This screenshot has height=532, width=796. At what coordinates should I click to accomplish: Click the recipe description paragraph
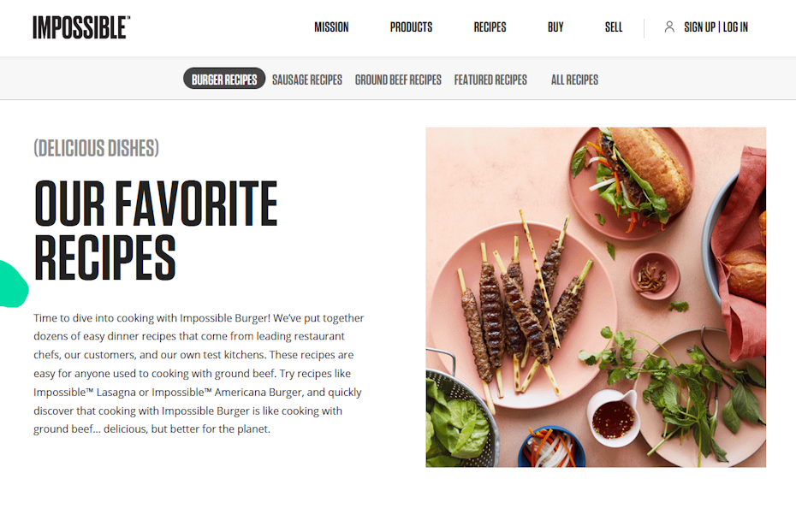199,373
